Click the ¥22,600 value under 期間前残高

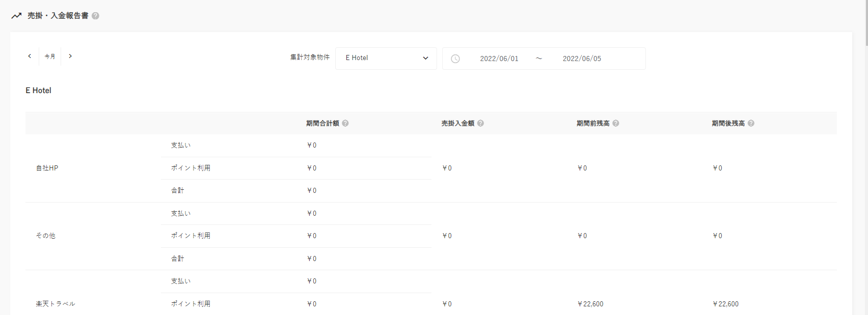(x=590, y=304)
